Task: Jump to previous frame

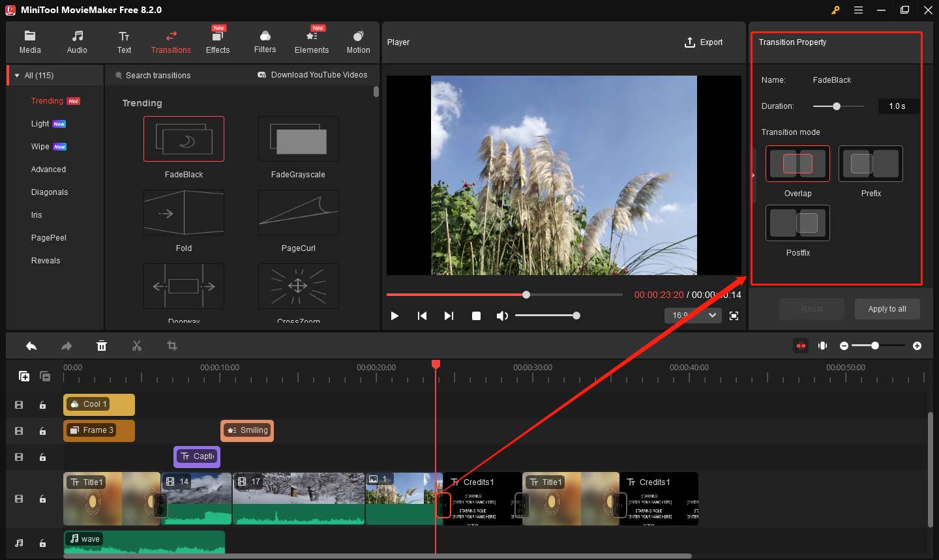Action: (422, 316)
